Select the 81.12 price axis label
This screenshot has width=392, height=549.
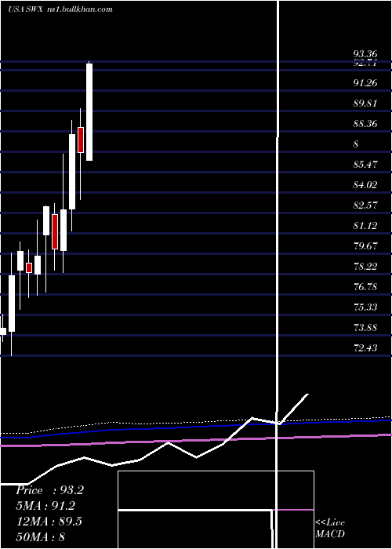tap(365, 226)
